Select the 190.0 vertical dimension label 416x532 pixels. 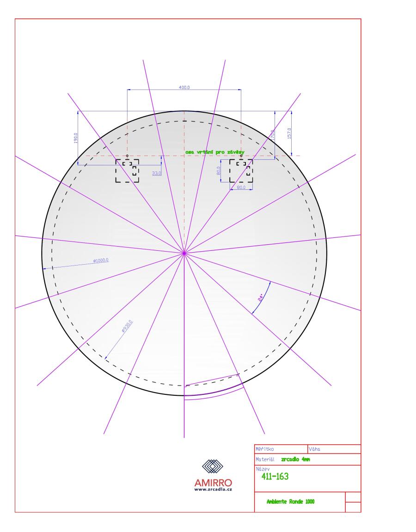point(75,138)
